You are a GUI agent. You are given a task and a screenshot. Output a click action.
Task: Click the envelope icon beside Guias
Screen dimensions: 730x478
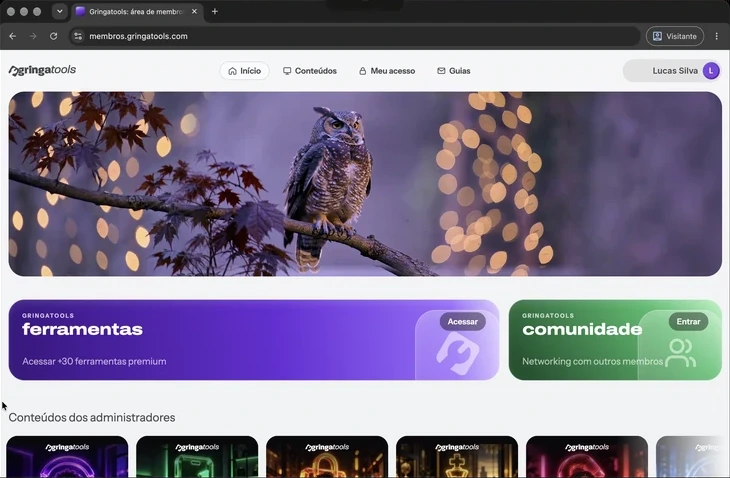(441, 71)
